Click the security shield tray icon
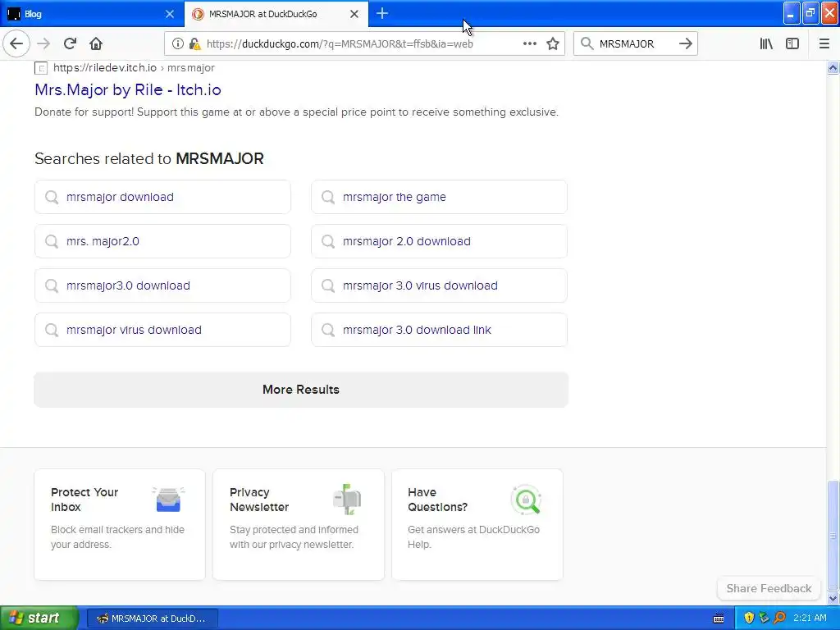The width and height of the screenshot is (840, 630). (x=749, y=619)
